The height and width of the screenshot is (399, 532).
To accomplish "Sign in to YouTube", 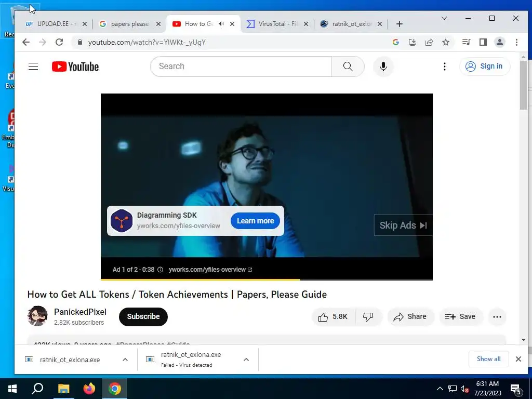I will pos(484,66).
